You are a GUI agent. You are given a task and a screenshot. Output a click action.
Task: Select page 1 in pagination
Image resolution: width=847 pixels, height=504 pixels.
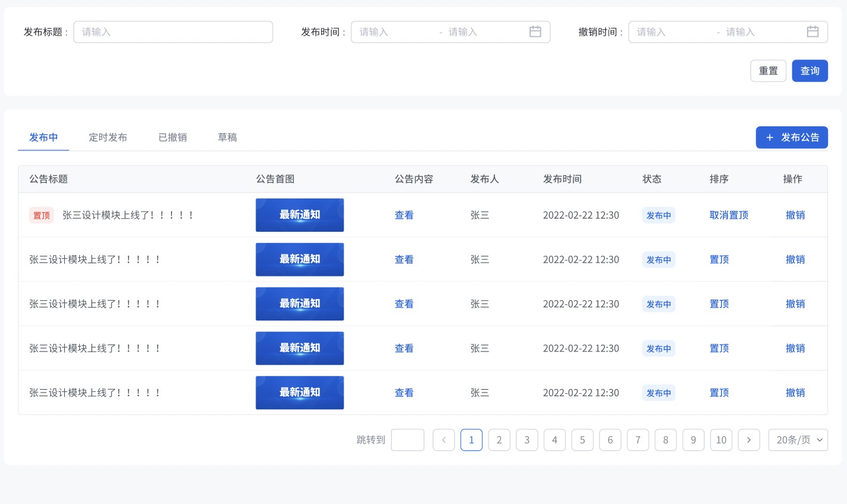471,440
